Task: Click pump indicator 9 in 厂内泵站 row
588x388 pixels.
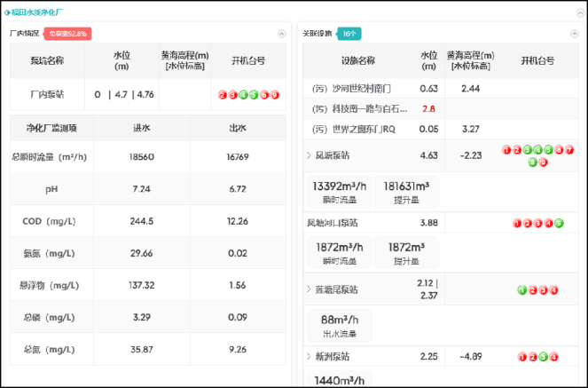Action: [275, 95]
